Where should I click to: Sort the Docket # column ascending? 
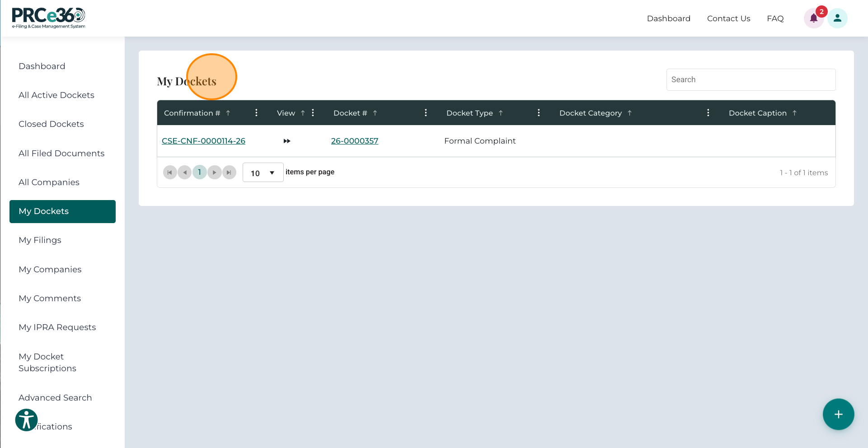tap(375, 113)
